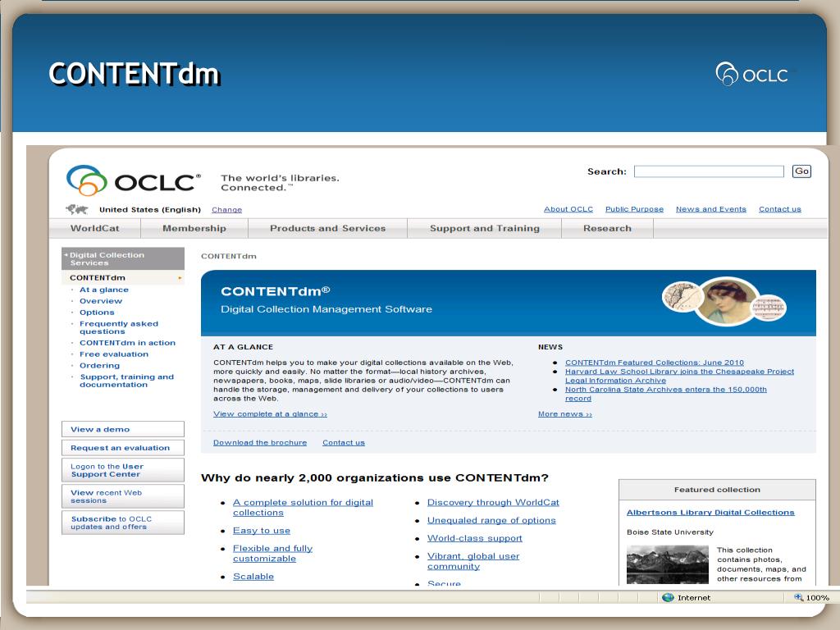Viewport: 840px width, 630px height.
Task: Open Ordering sidebar link
Action: [x=99, y=365]
